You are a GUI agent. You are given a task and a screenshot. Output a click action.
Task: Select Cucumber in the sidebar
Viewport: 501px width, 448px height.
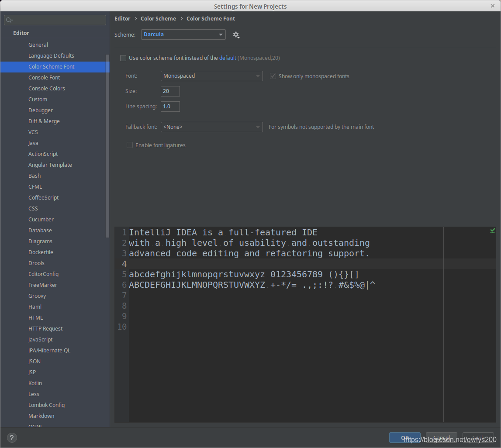pos(41,219)
